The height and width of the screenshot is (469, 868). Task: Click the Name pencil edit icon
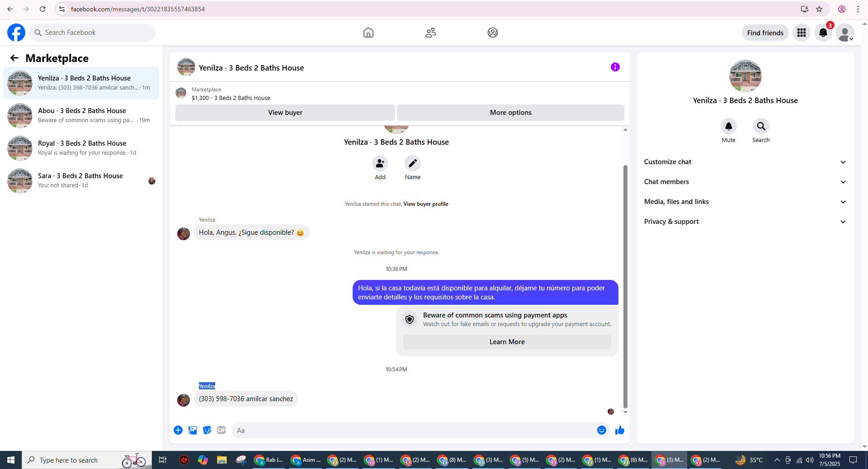[413, 163]
